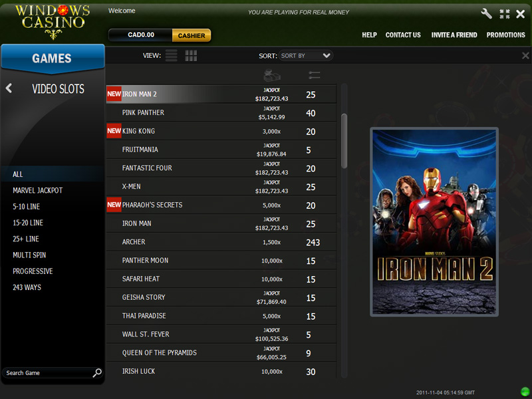Select the All category filter
532x399 pixels.
click(x=53, y=174)
